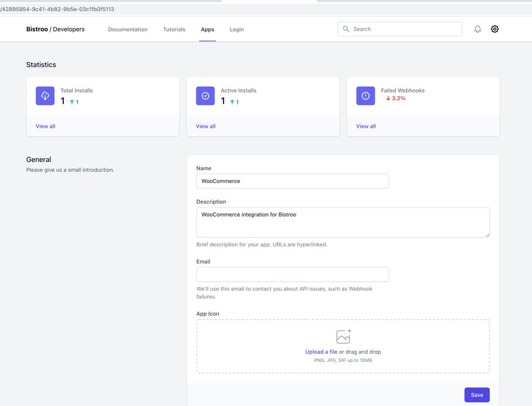Click the Failed Webhooks alert icon

click(365, 96)
